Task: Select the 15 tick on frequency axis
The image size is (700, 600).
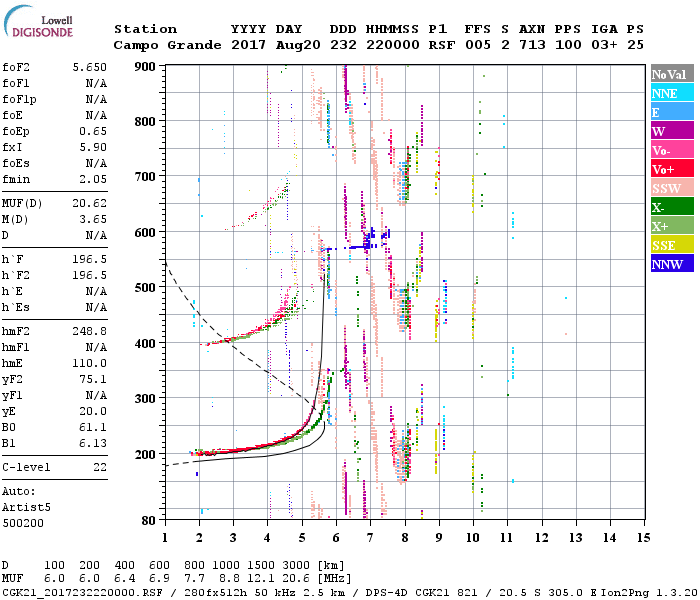Action: coord(643,537)
